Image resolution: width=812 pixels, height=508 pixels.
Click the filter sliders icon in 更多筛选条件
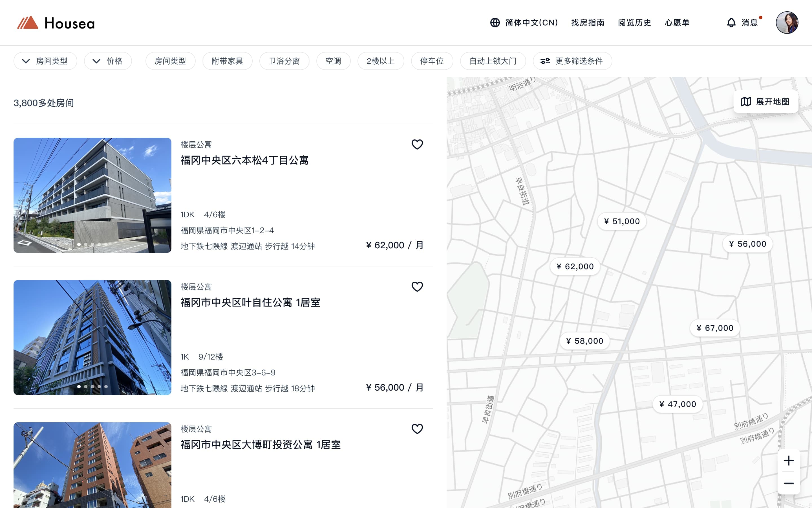(x=545, y=61)
